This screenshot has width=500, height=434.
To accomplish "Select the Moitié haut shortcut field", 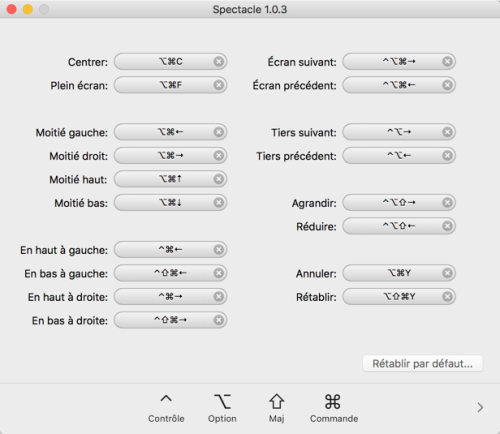I will pyautogui.click(x=170, y=179).
